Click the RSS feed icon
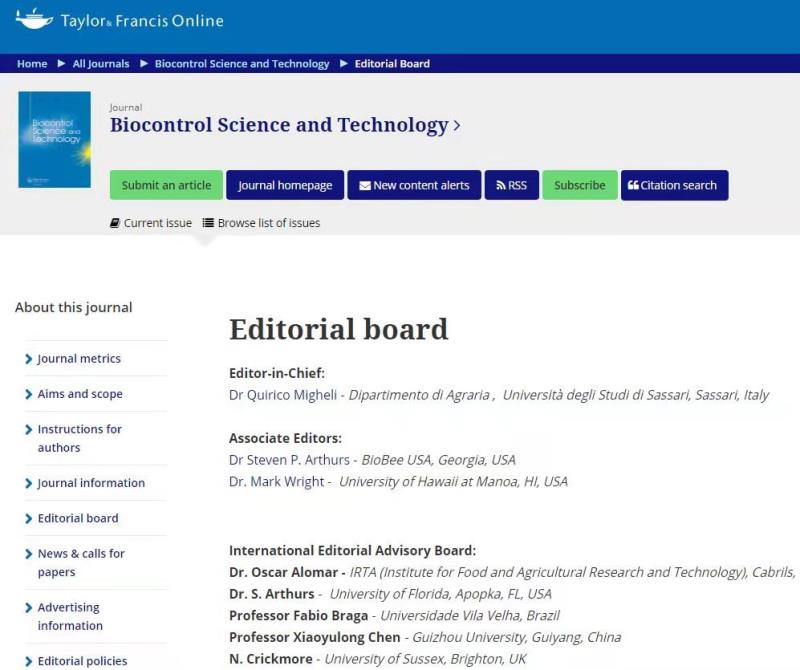Screen dimensions: 800x670 click(x=501, y=185)
